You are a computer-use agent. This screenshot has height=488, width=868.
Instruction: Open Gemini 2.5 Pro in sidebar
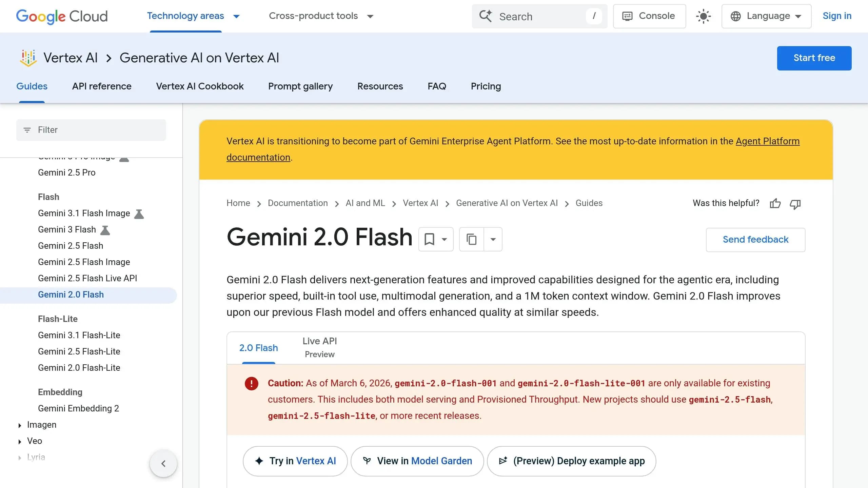tap(67, 172)
